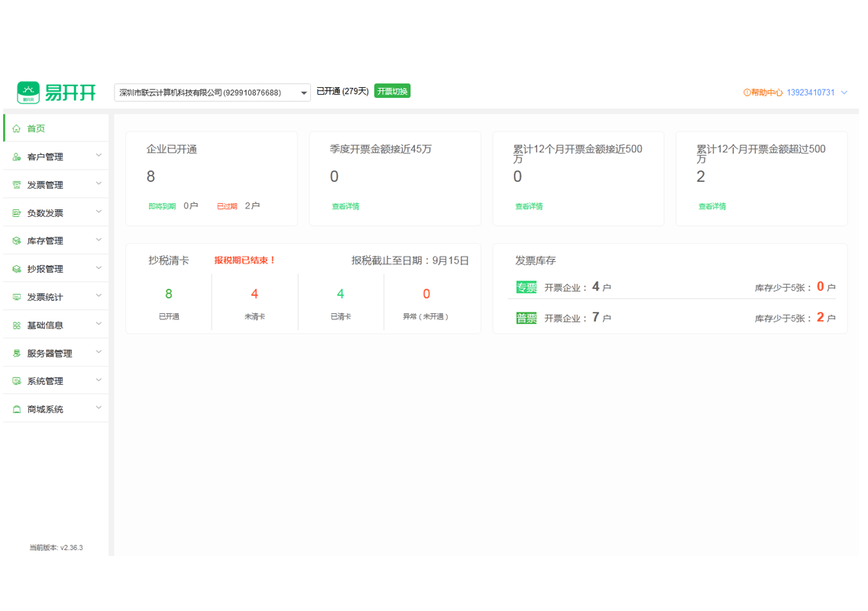View details under 季度开票金额接近45万
The image size is (868, 611).
click(345, 206)
